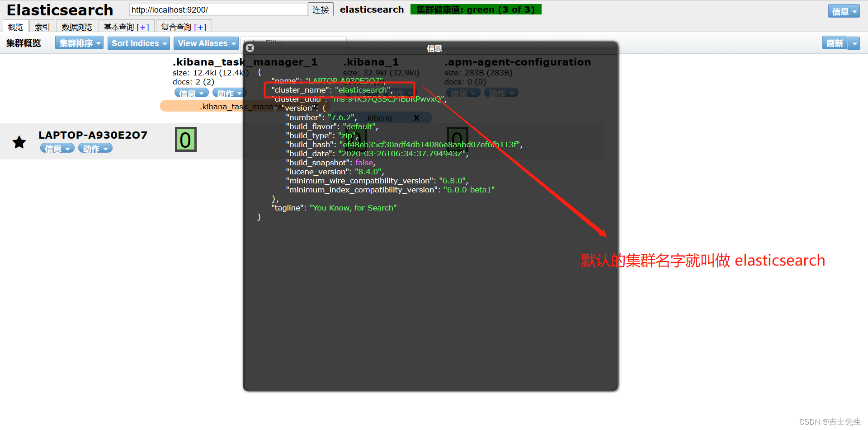Click the .kibana_1 index name
Screen dimensions: 868x430
click(371, 62)
